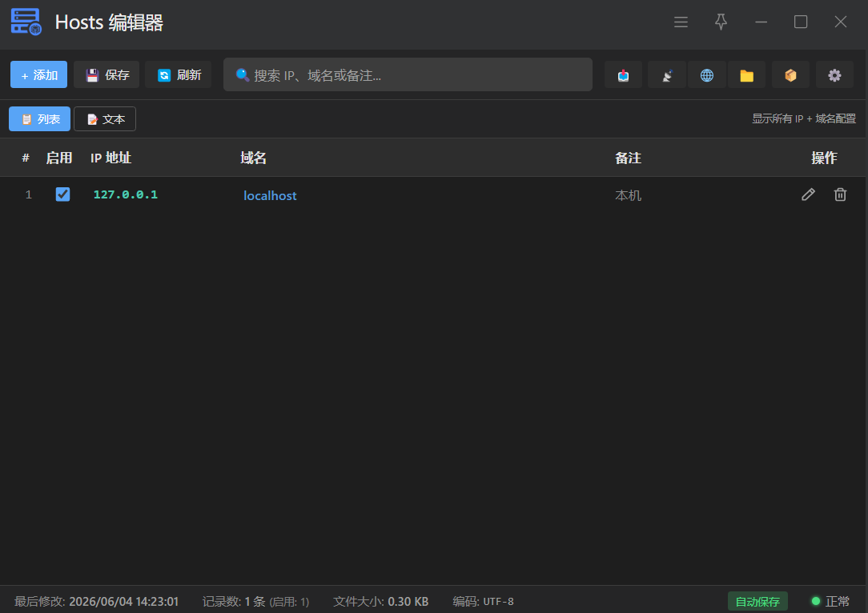Toggle the 自动保存 status badge
The width and height of the screenshot is (868, 613).
(757, 601)
